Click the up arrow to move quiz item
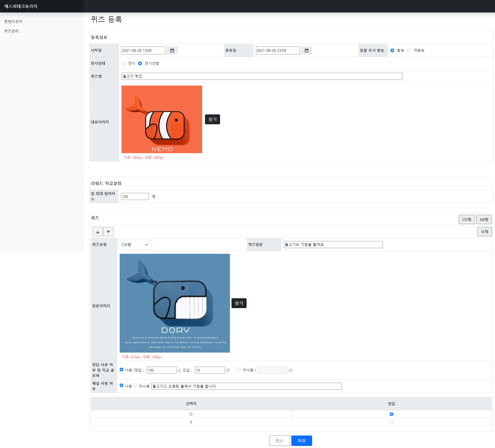Screen dimensions: 495x448 coord(97,231)
